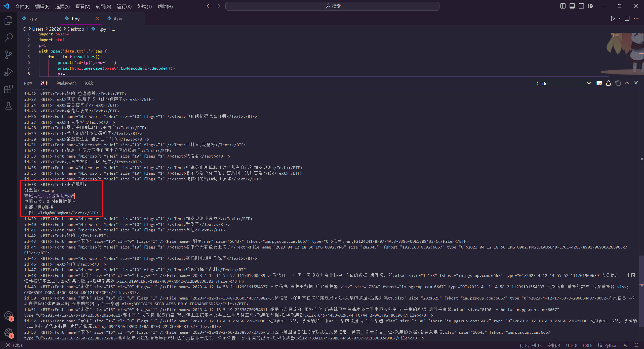Viewport: 644px width, 349px height.
Task: Open the Run and Debug view
Action: [9, 72]
